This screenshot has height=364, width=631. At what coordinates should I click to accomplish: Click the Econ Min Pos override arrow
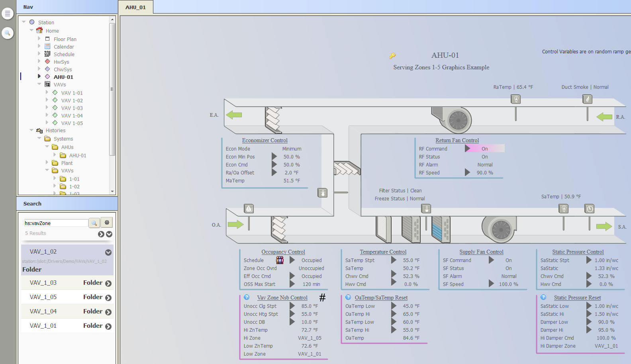click(274, 157)
